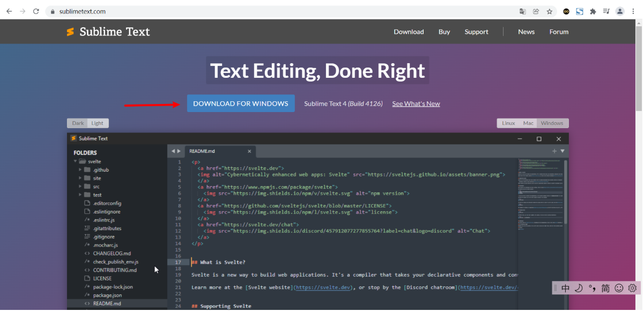Share this page from the address bar

(x=536, y=11)
